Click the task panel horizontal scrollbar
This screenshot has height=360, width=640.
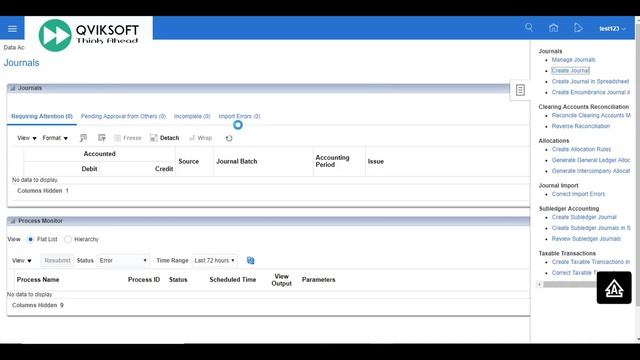tap(569, 284)
